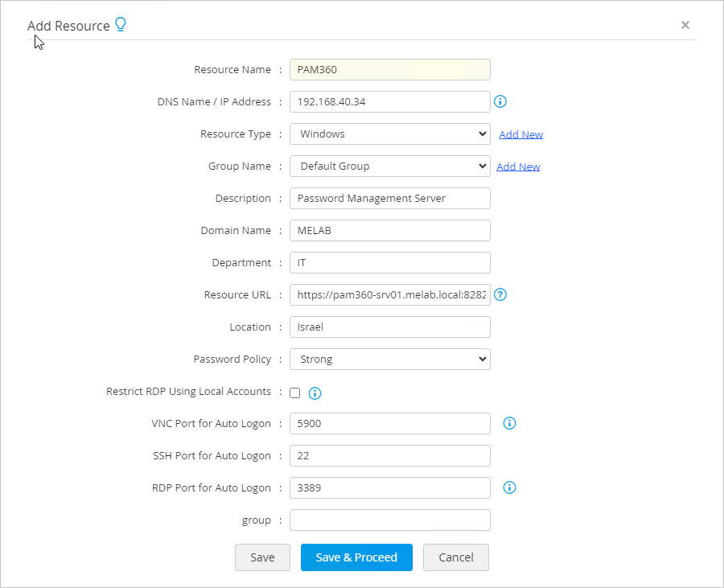Enable Restrict RDP Using Local Accounts checkbox

[x=295, y=393]
